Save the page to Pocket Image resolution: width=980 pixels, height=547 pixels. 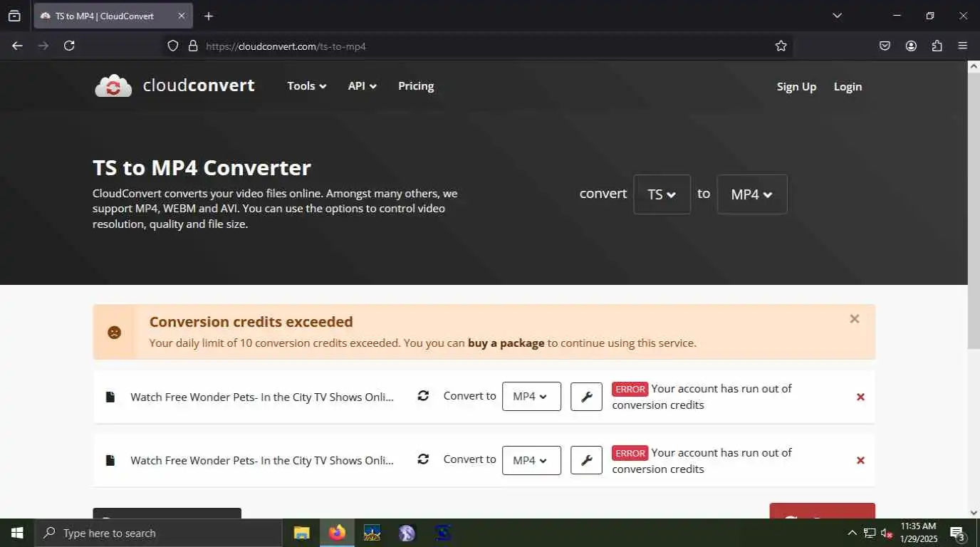click(x=885, y=46)
